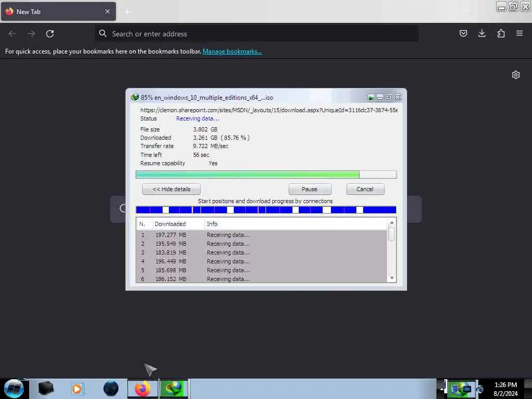Viewport: 532px width, 399px height.
Task: Select connection row with 195.949 MB
Action: [x=261, y=244]
